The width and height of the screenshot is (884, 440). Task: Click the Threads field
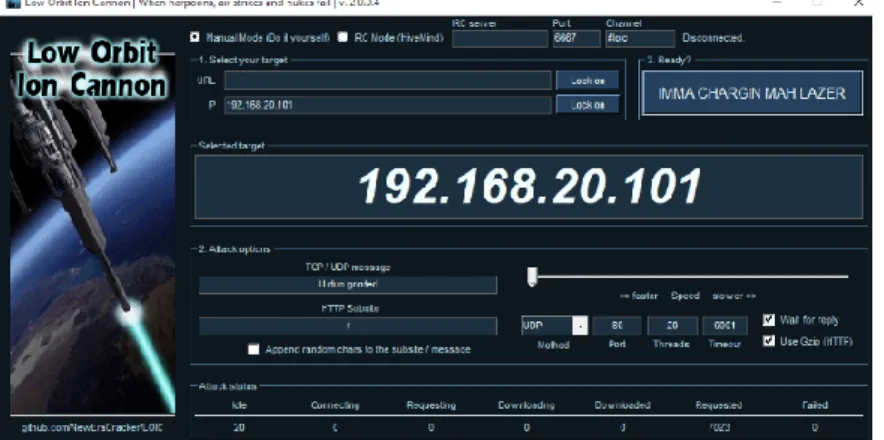pos(672,325)
